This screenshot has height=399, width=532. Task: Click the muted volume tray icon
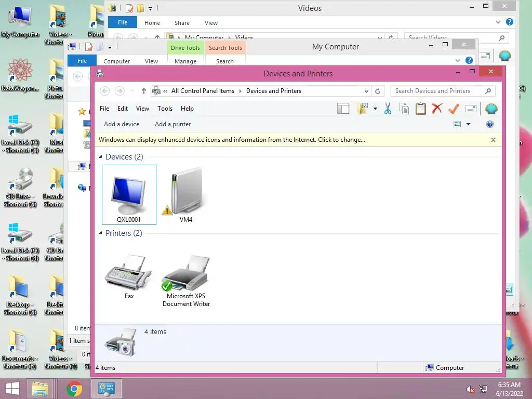pos(470,389)
